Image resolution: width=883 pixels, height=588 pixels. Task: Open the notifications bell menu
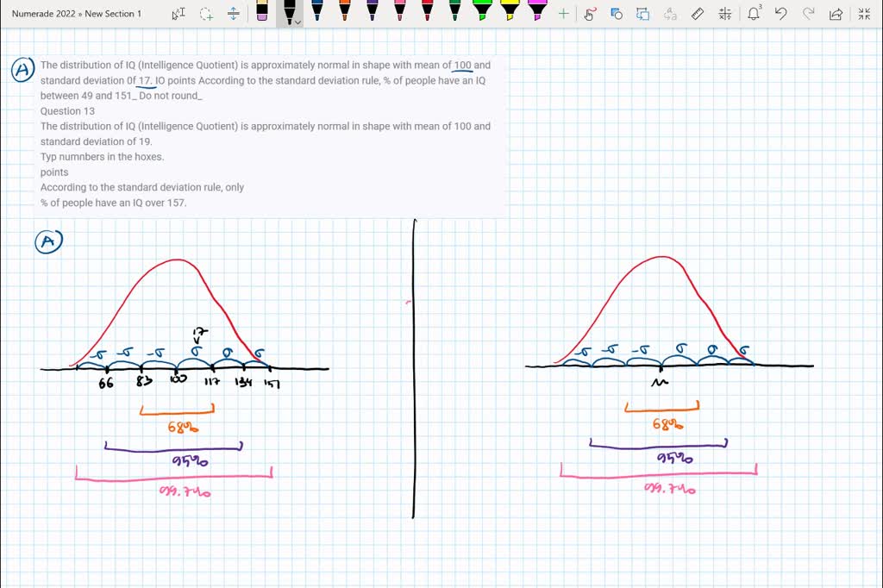[754, 14]
